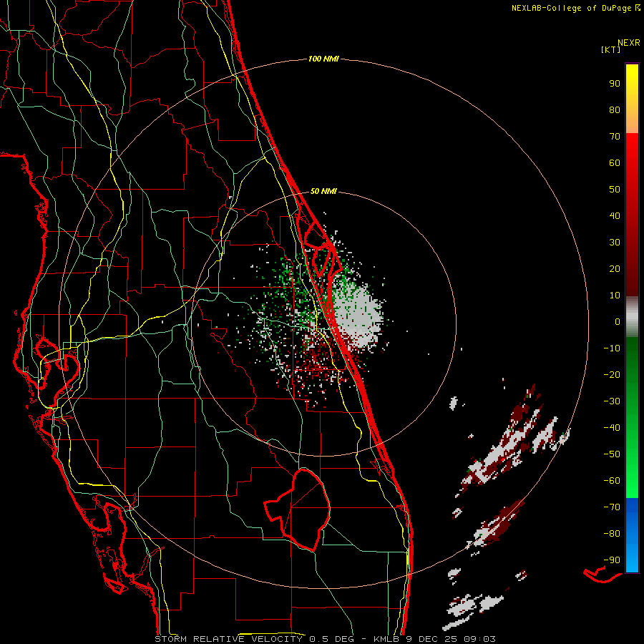Click the 0 value on the velocity scale
The image size is (644, 644).
[x=618, y=321]
